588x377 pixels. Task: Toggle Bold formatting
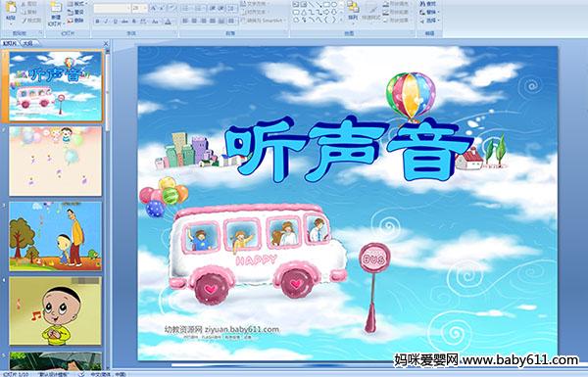[97, 22]
